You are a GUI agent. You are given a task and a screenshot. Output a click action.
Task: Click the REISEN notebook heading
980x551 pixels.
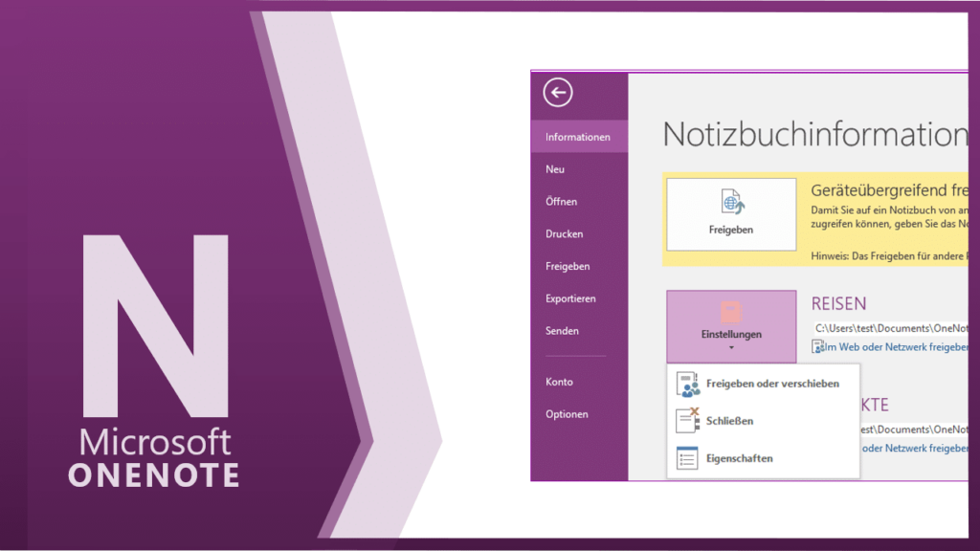click(838, 304)
